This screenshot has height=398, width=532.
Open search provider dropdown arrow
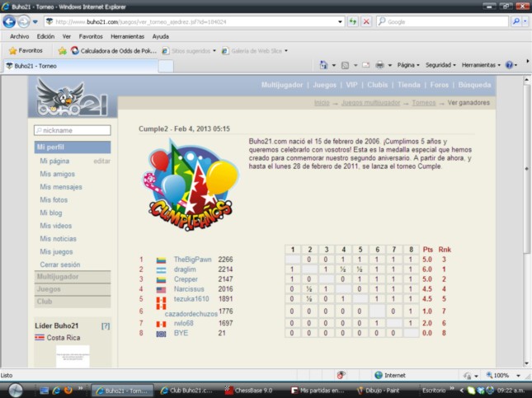pos(525,21)
